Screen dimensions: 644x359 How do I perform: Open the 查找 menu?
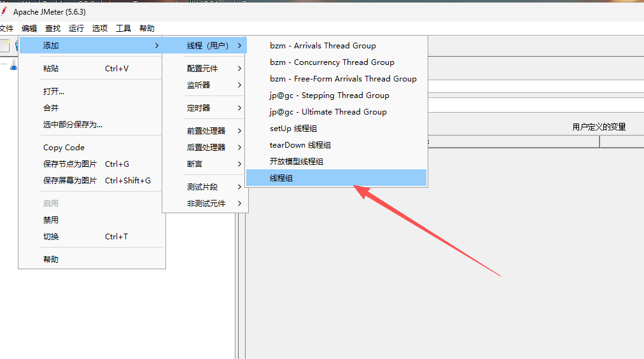click(x=53, y=29)
